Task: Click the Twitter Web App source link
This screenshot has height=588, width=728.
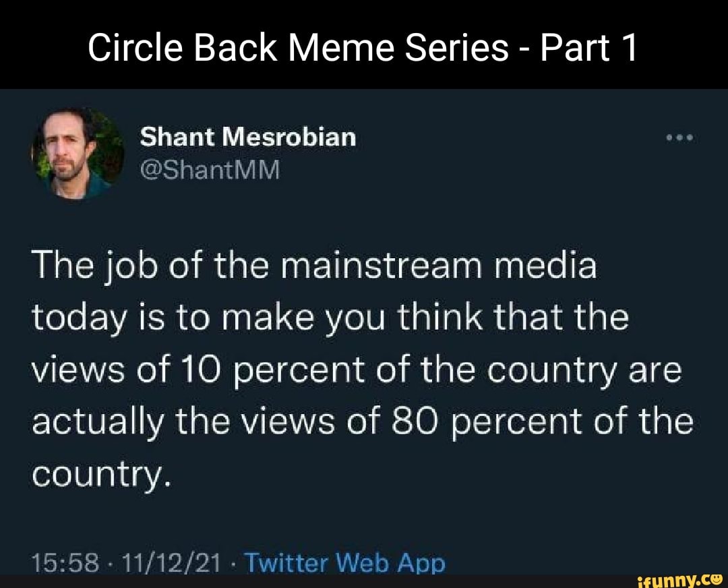Action: pyautogui.click(x=349, y=561)
